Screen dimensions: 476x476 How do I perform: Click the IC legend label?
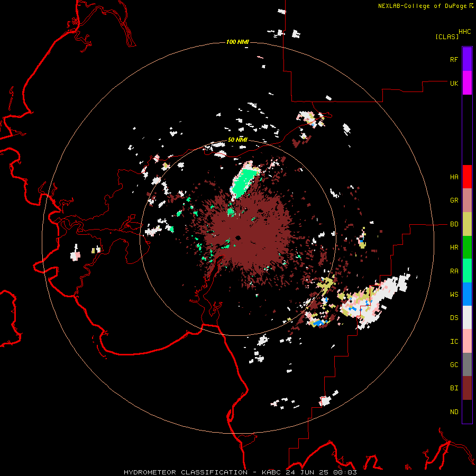(454, 341)
